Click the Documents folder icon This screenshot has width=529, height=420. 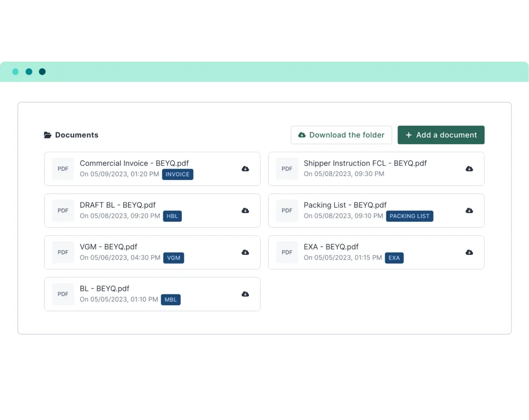tap(48, 135)
